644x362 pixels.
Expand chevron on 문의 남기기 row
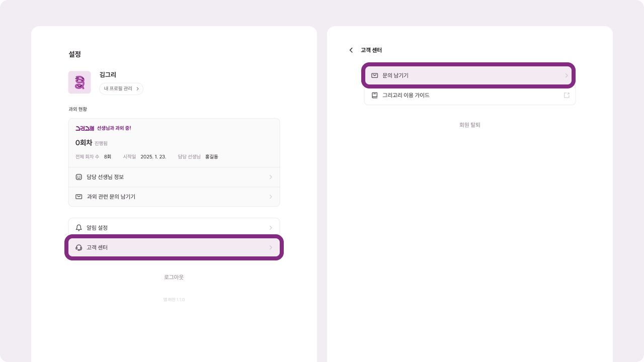(x=567, y=75)
